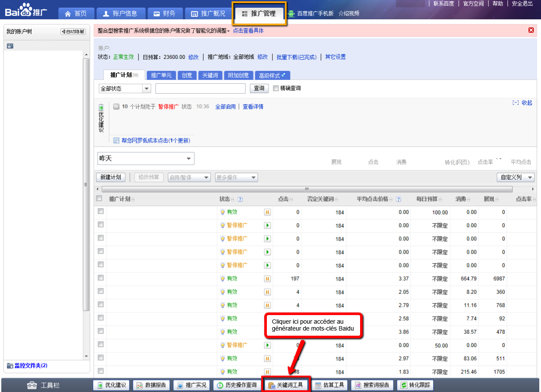Open the 历史操作查询 history tool
This screenshot has width=541, height=392.
[x=237, y=385]
